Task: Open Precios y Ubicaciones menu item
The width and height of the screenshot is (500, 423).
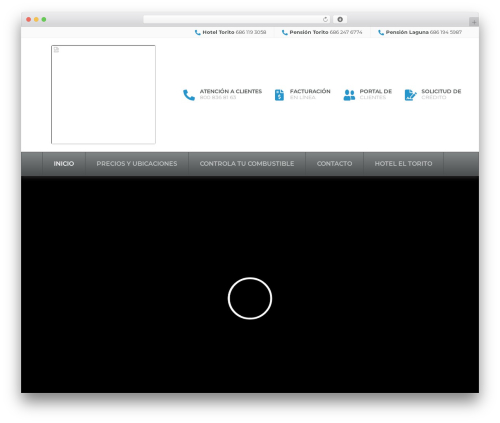Action: (137, 164)
